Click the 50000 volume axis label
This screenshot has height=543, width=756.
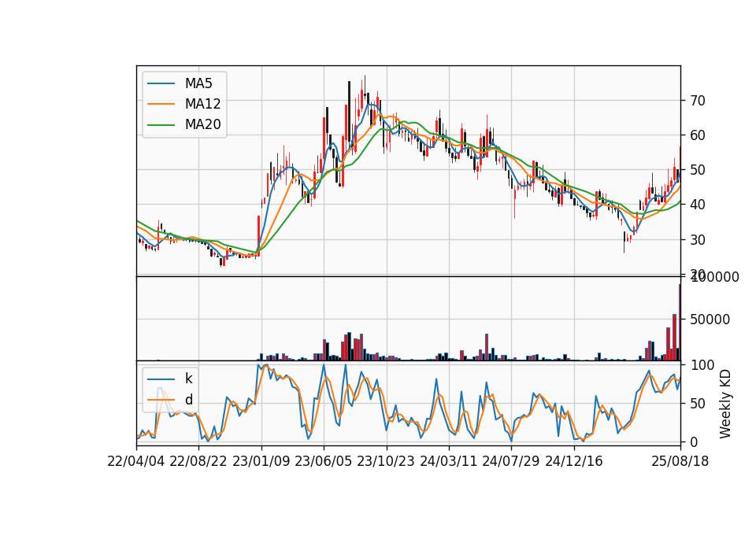(710, 320)
